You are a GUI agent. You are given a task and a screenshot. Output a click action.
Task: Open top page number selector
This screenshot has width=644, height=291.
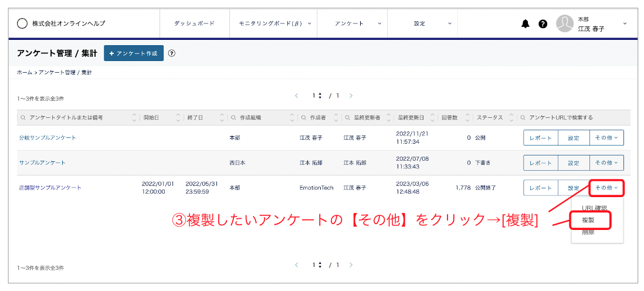pyautogui.click(x=317, y=96)
